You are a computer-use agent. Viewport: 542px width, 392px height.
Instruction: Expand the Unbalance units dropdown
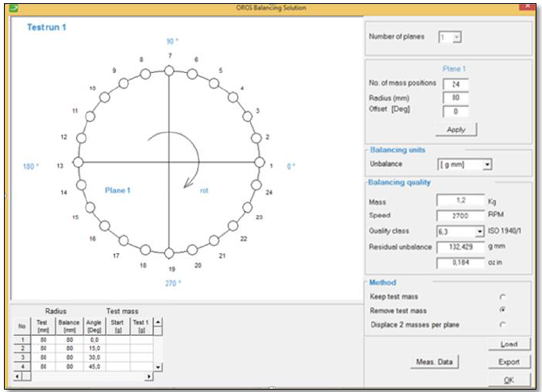point(487,164)
